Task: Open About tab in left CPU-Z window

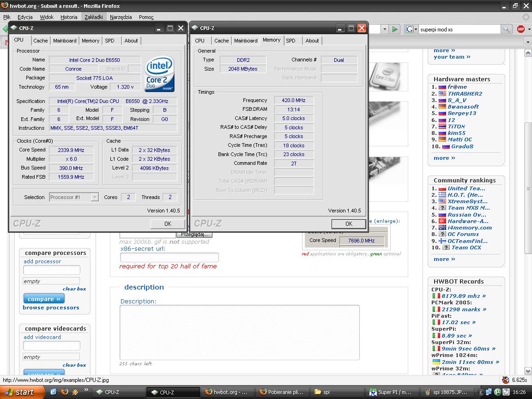Action: 131,41
